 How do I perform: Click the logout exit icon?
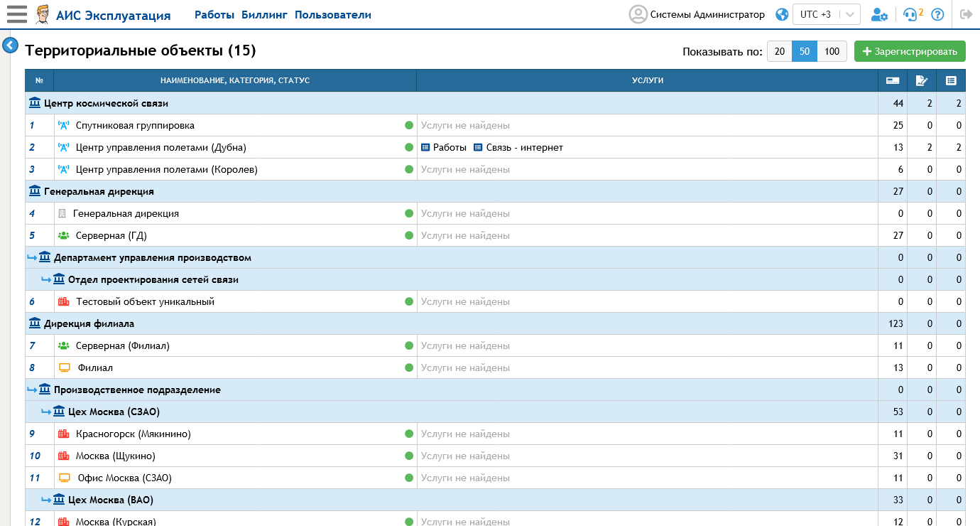click(x=966, y=14)
